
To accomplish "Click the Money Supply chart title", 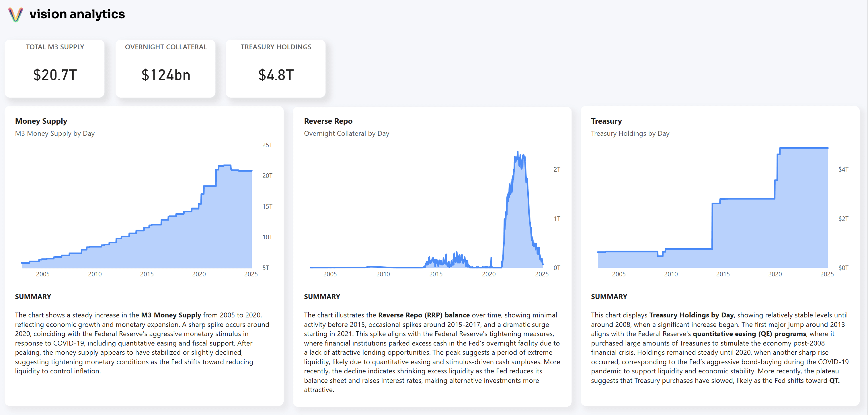I will pos(41,121).
